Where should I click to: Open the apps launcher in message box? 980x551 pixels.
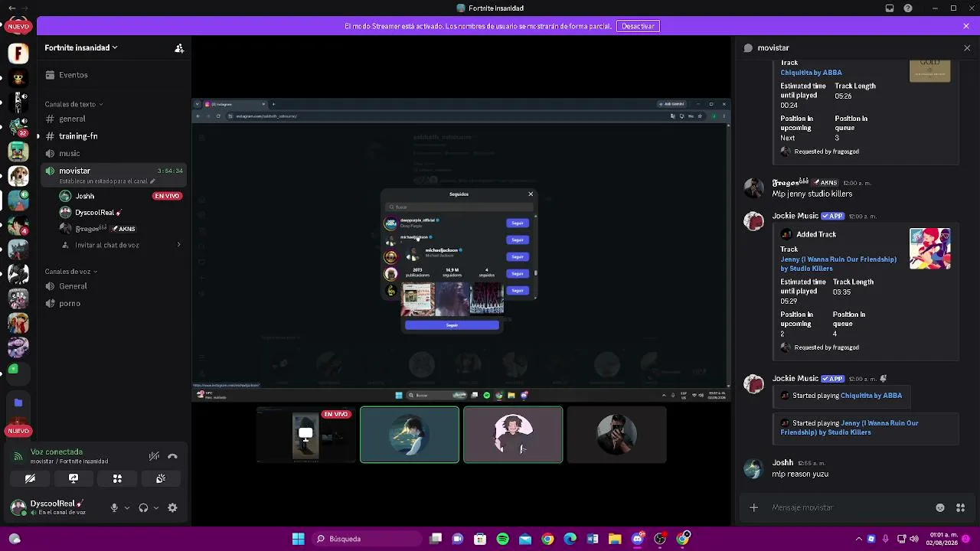(x=960, y=507)
